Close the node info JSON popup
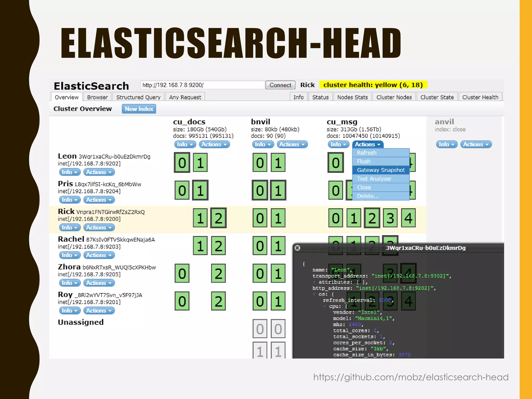Viewport: 532px width, 399px height. (297, 248)
